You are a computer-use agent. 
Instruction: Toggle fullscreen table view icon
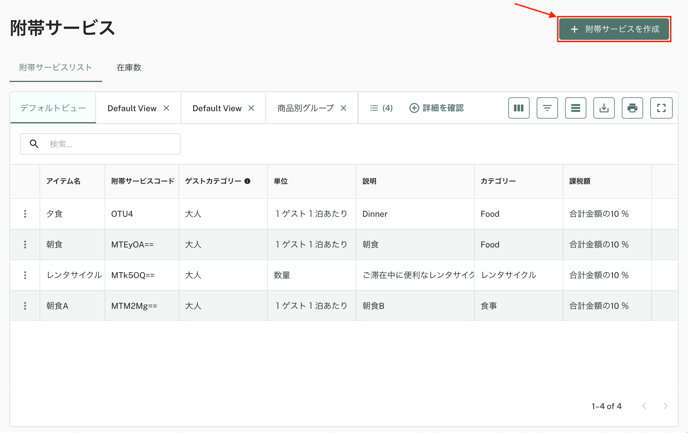[x=661, y=108]
